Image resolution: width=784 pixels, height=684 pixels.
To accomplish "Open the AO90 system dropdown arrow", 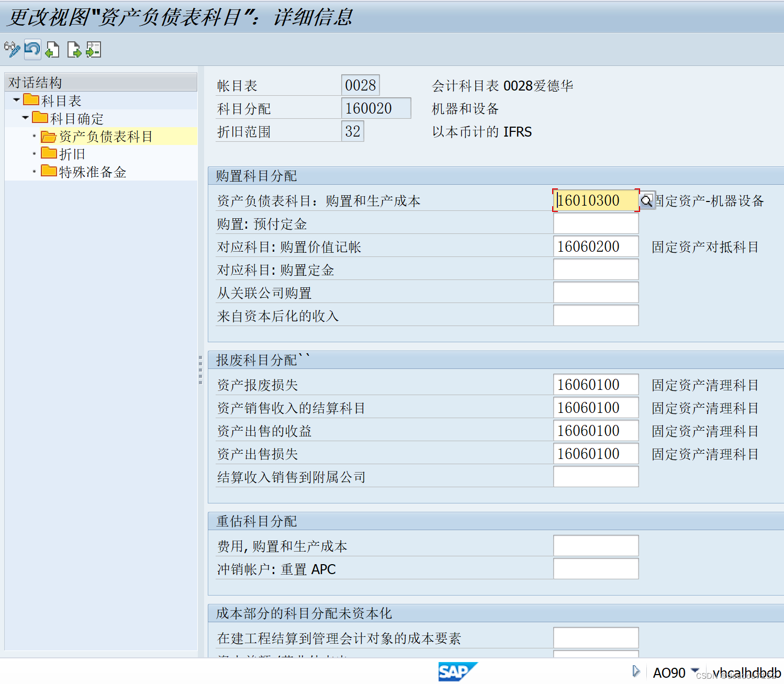I will (695, 670).
